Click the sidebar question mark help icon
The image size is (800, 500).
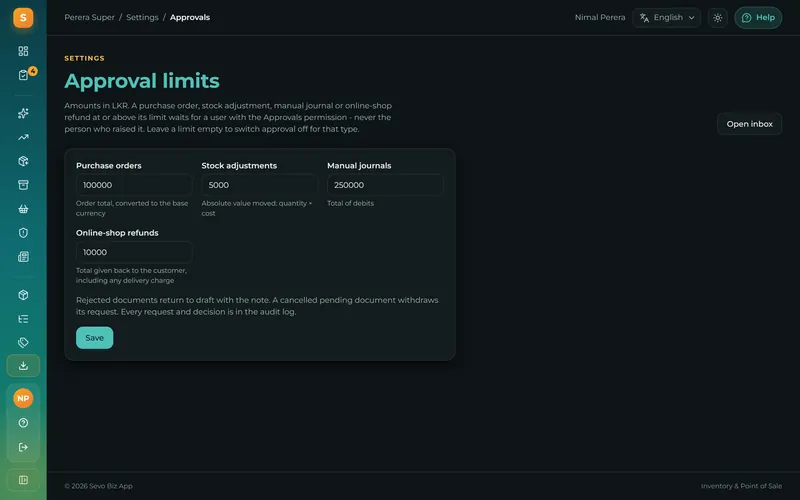23,423
